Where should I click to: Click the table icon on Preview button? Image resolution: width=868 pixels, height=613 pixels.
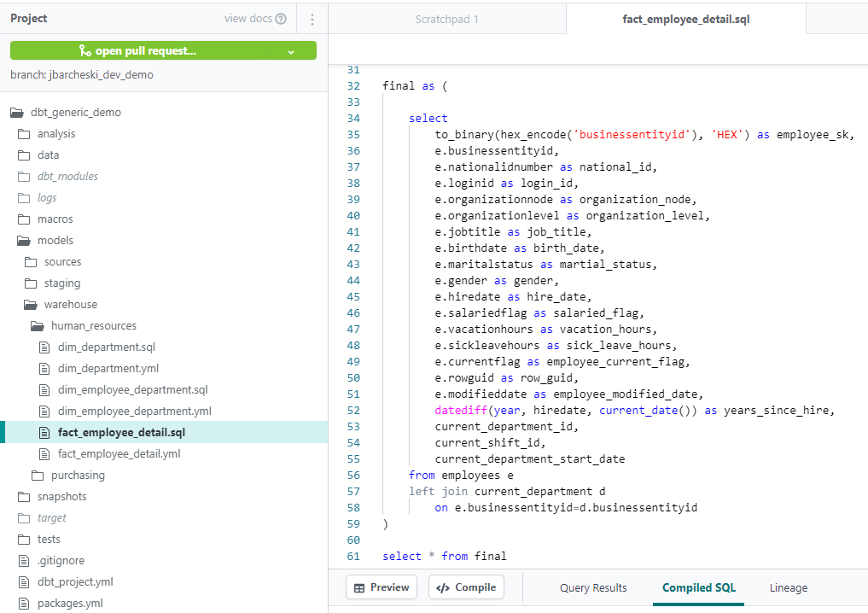359,588
